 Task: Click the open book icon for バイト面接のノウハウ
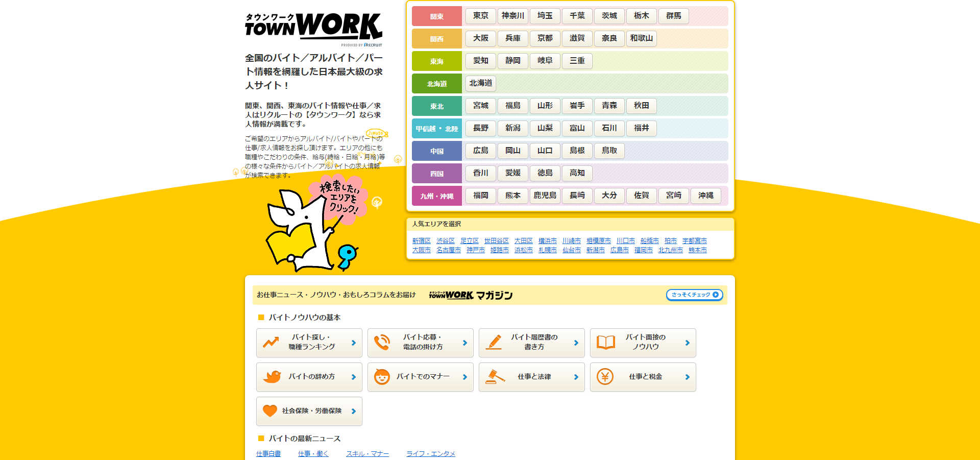tap(605, 343)
